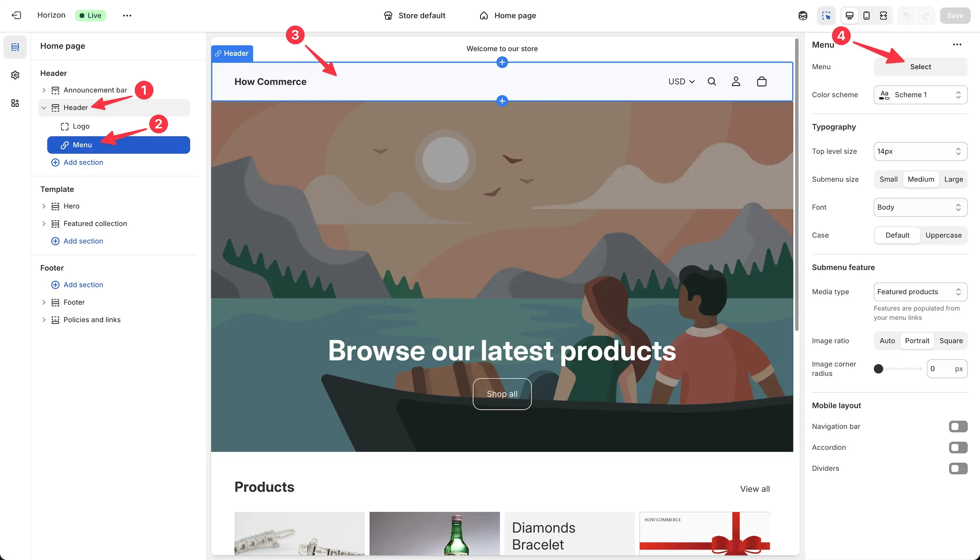Open the Font dropdown
This screenshot has height=560, width=980.
(x=920, y=207)
